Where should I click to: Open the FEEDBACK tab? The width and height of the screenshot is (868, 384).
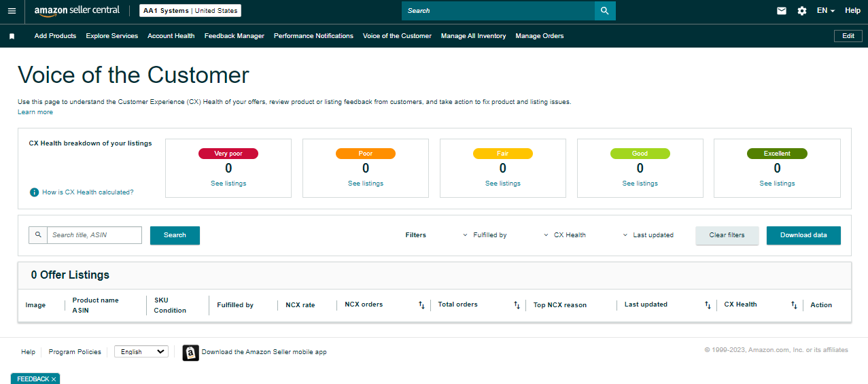33,379
